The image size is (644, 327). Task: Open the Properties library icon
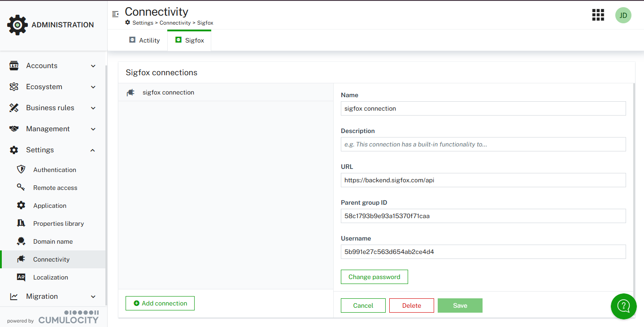[x=21, y=223]
